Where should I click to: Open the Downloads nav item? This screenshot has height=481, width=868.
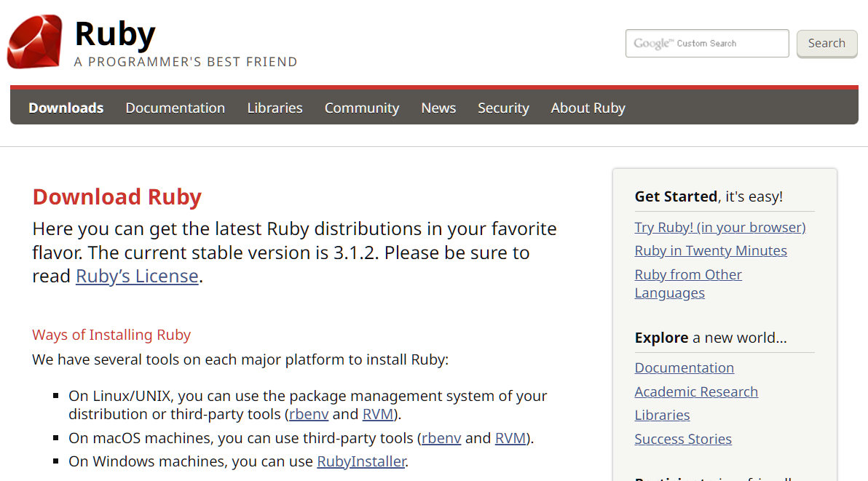[x=66, y=108]
